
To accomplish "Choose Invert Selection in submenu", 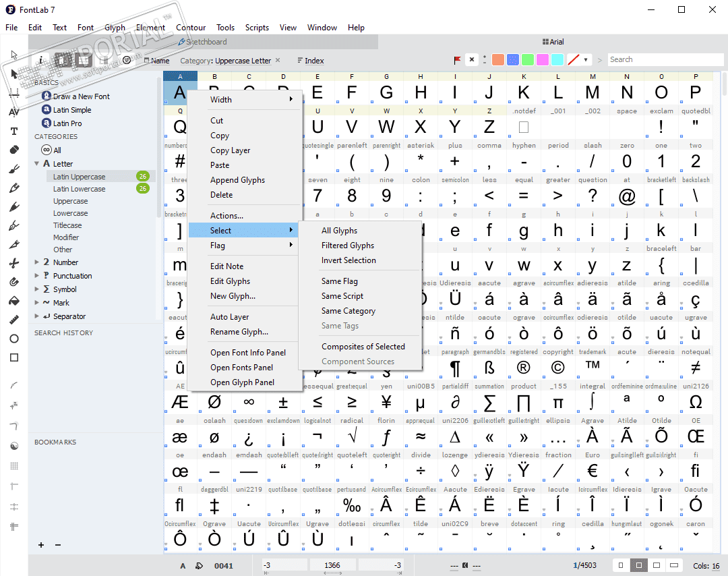I will point(360,260).
